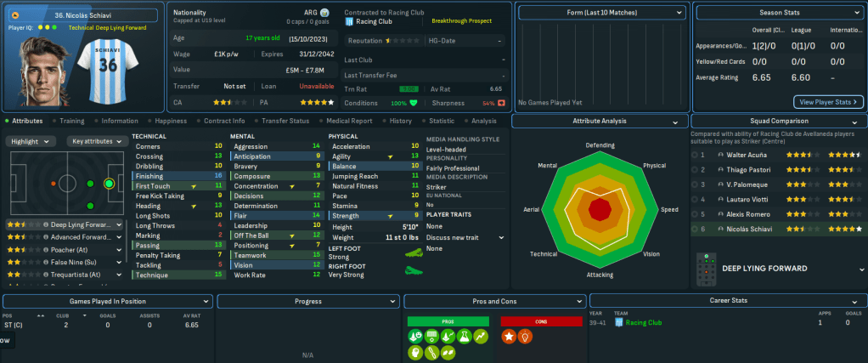Image resolution: width=868 pixels, height=363 pixels.
Task: Switch to the Training tab
Action: (71, 121)
